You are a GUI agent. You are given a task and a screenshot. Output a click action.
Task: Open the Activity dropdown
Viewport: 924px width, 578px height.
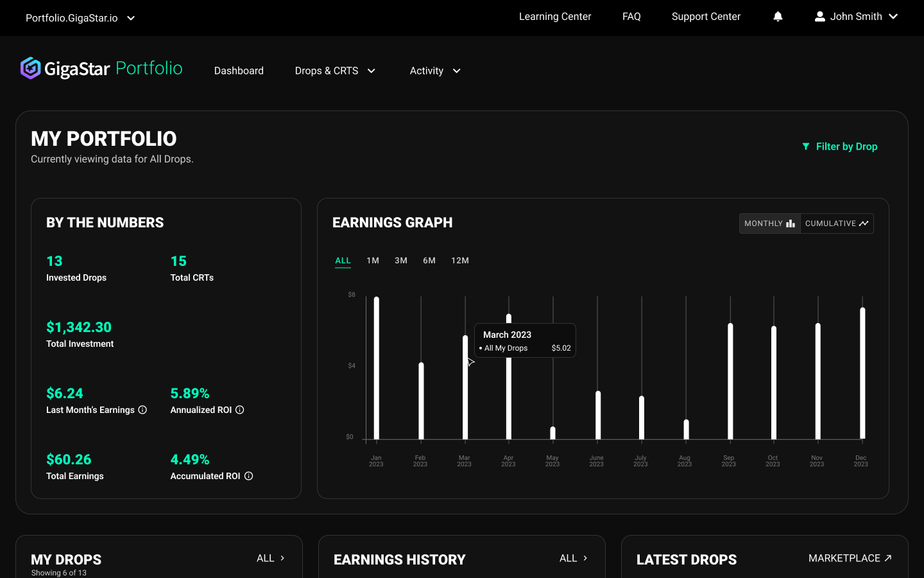[x=434, y=71]
